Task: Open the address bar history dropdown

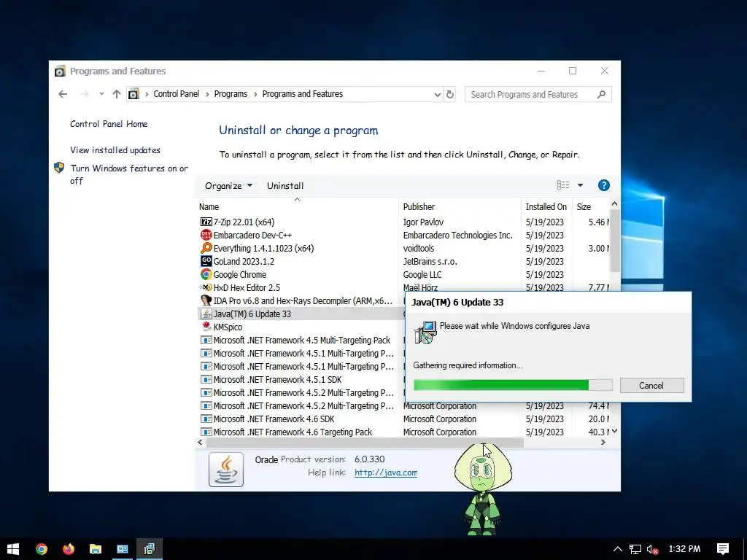Action: (x=438, y=94)
